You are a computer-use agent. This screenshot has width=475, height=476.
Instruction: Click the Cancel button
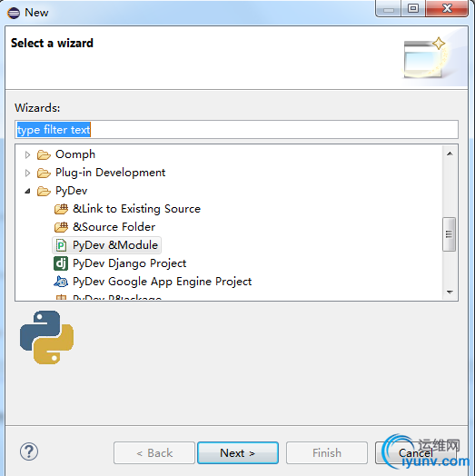point(416,453)
